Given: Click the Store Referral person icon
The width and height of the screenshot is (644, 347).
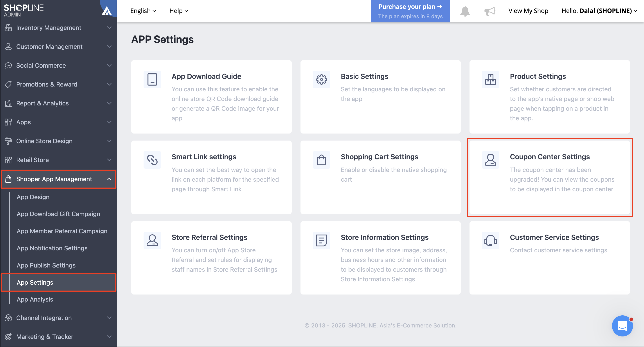Looking at the screenshot, I should pyautogui.click(x=152, y=240).
